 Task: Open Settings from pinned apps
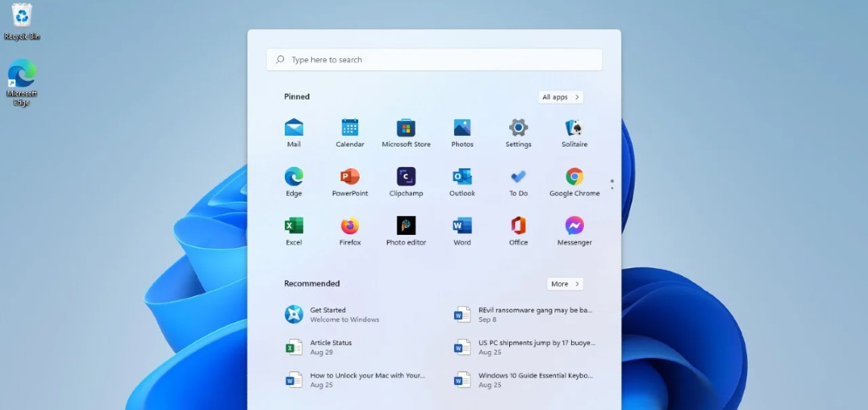518,133
